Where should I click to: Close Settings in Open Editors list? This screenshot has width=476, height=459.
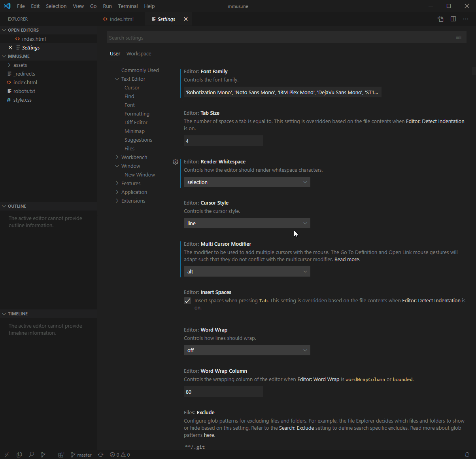coord(10,47)
